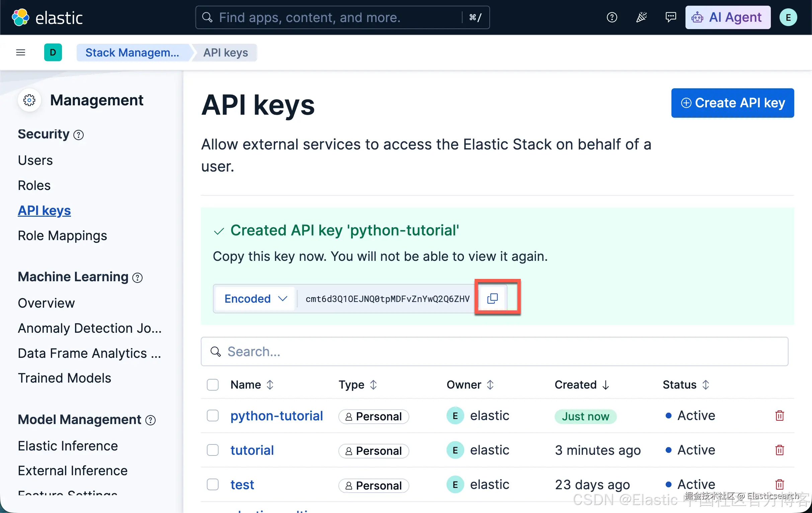Screen dimensions: 812x513
Task: Click the '3 minutes ago' created cell
Action: pos(598,450)
